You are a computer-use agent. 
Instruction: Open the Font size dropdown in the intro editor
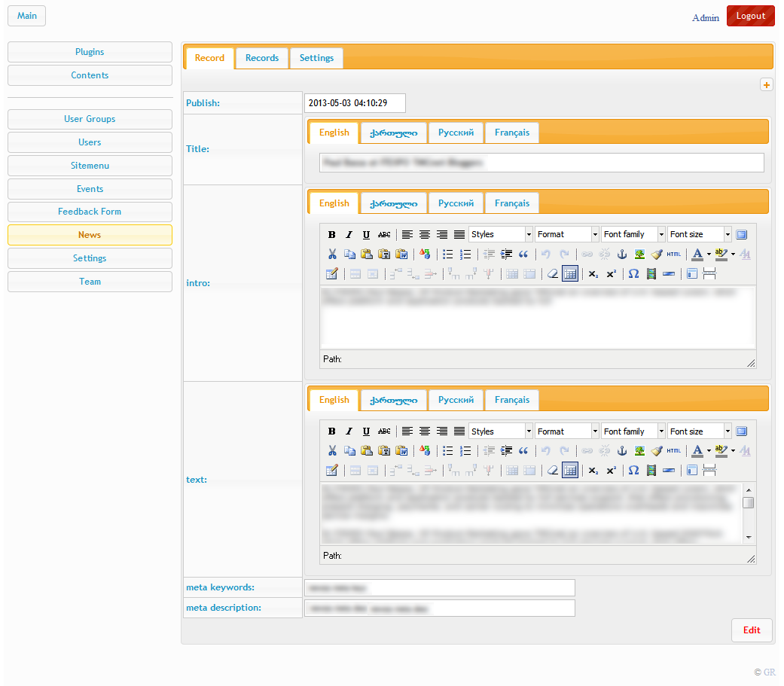pyautogui.click(x=699, y=234)
